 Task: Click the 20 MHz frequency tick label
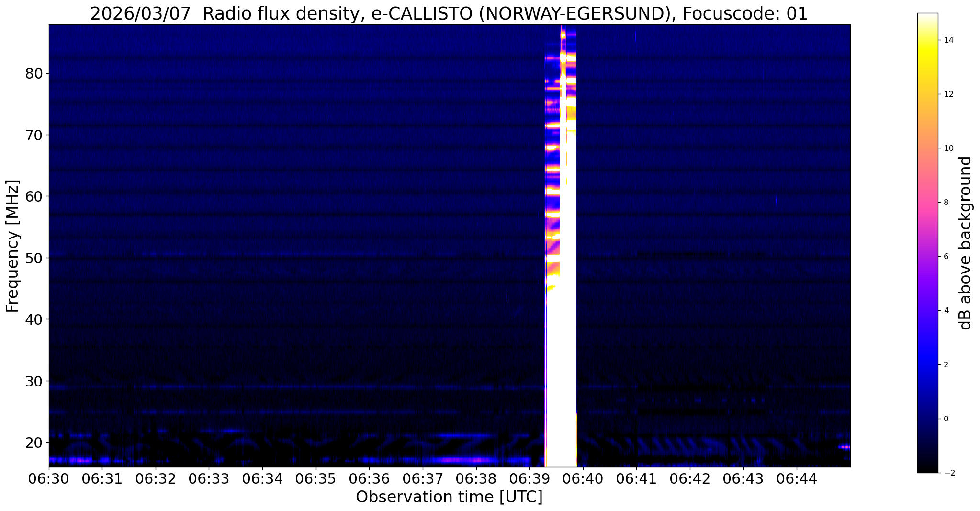tap(34, 442)
